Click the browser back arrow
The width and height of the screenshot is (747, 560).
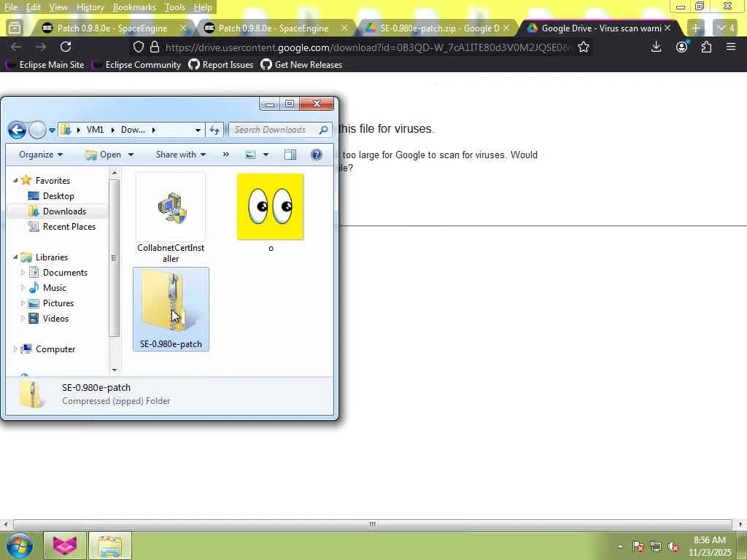pos(16,47)
